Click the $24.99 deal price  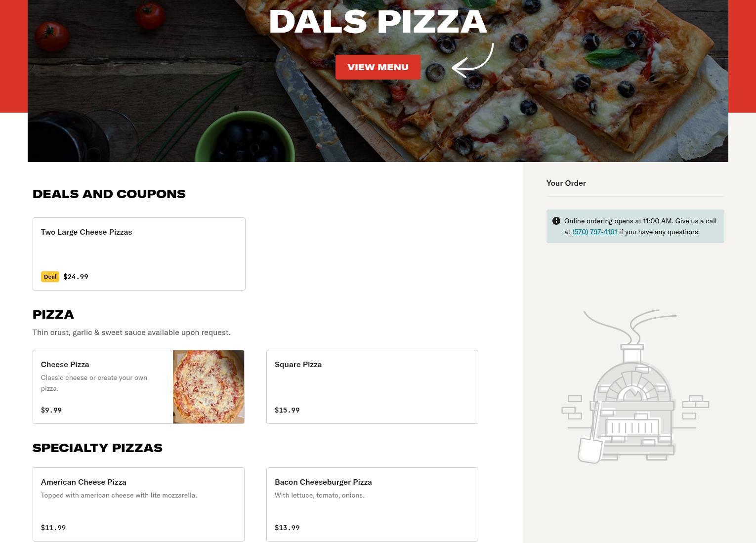(76, 277)
